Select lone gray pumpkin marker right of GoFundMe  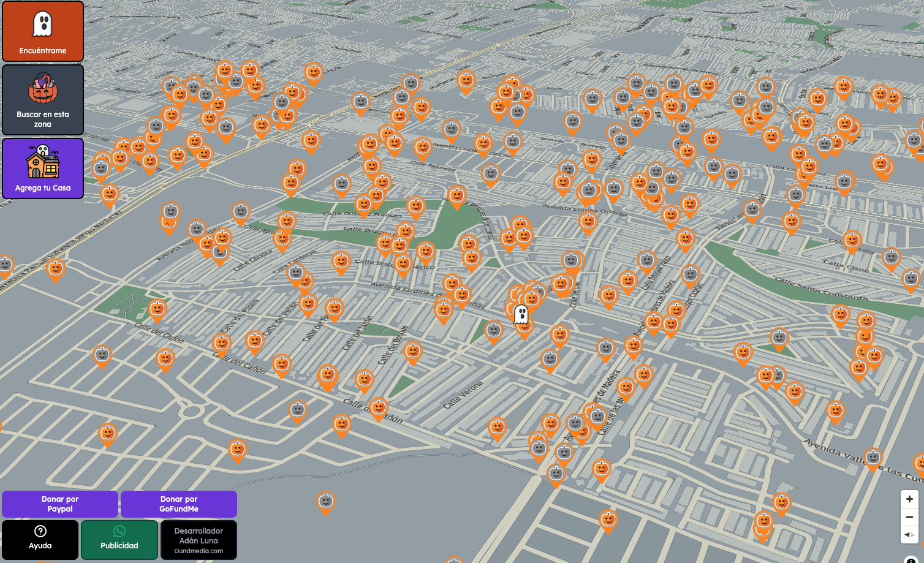326,502
